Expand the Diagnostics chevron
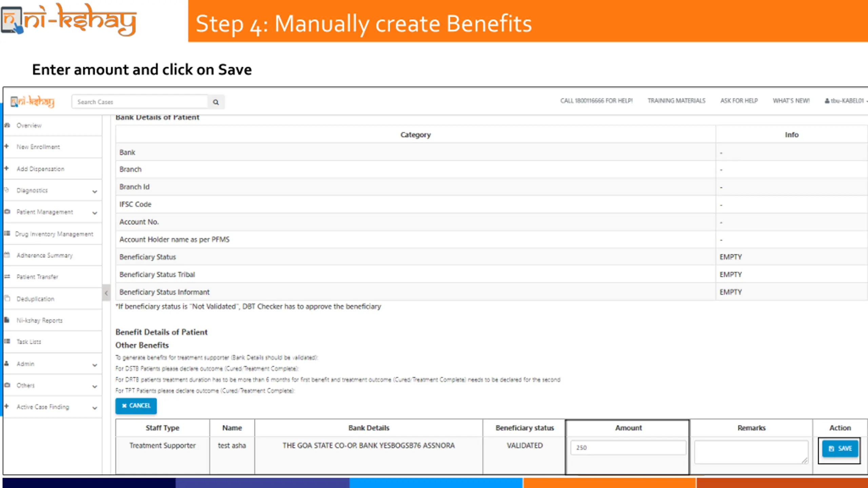Screen dimensions: 868x488 pos(95,191)
